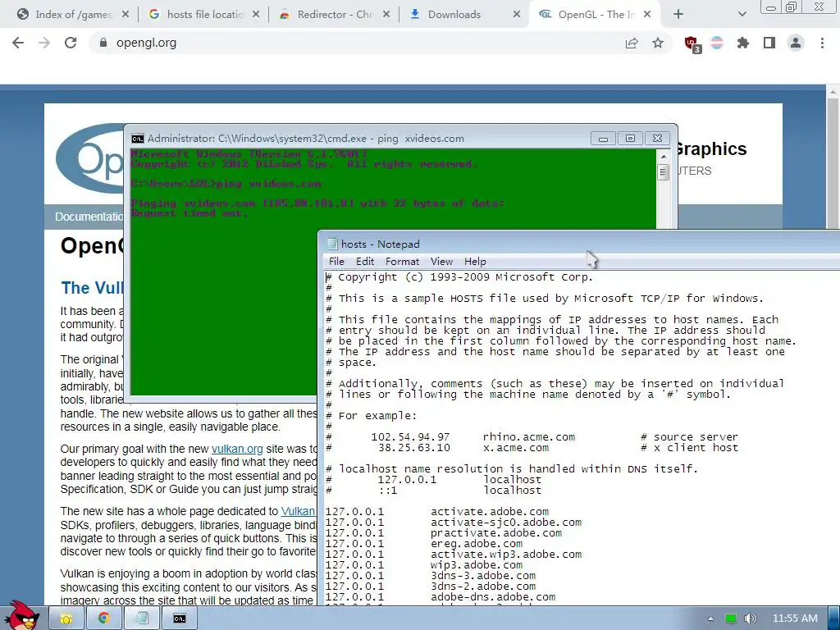Open the Vulkan link in fourth paragraph
The height and width of the screenshot is (630, 840).
tap(298, 511)
